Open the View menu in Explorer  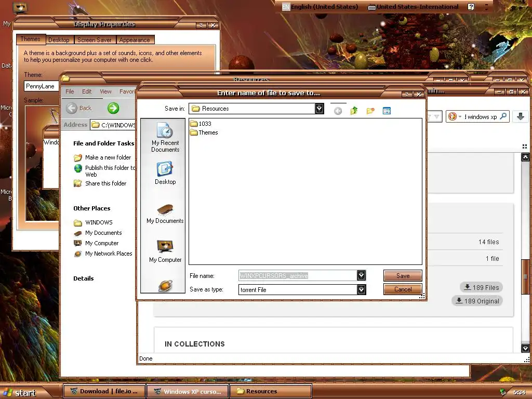tap(105, 91)
